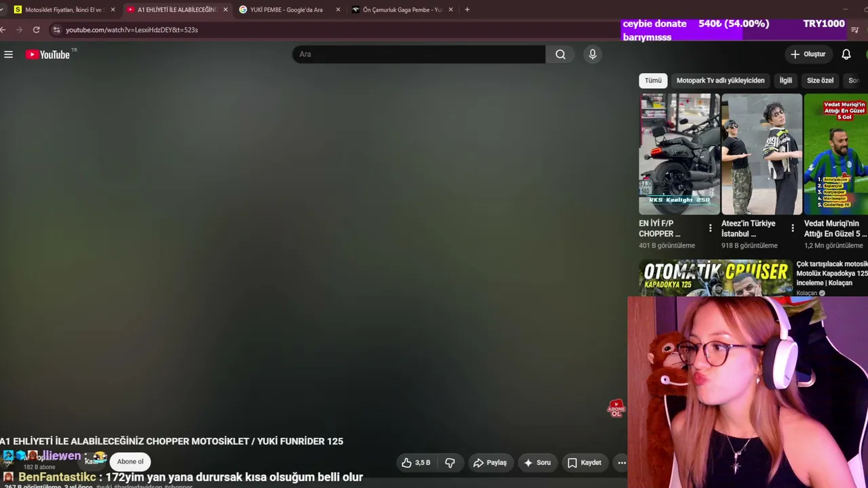Reload the page in the browser
868x488 pixels.
click(x=36, y=30)
